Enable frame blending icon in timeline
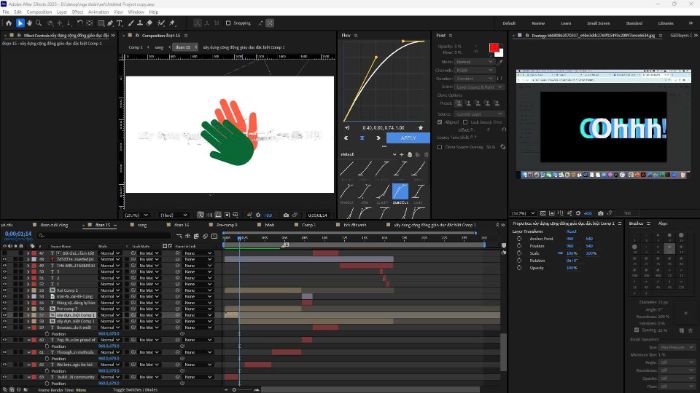This screenshot has width=700, height=393. coord(196,236)
